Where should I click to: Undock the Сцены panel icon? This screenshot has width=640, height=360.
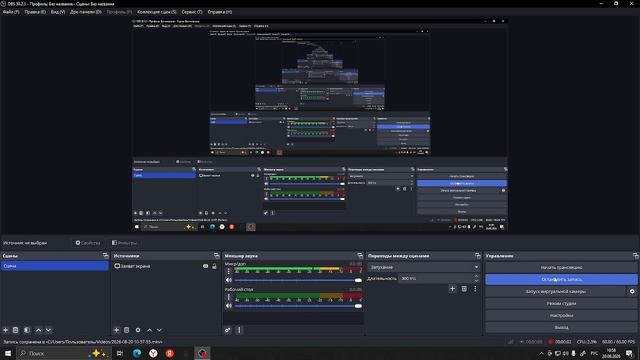coord(106,256)
